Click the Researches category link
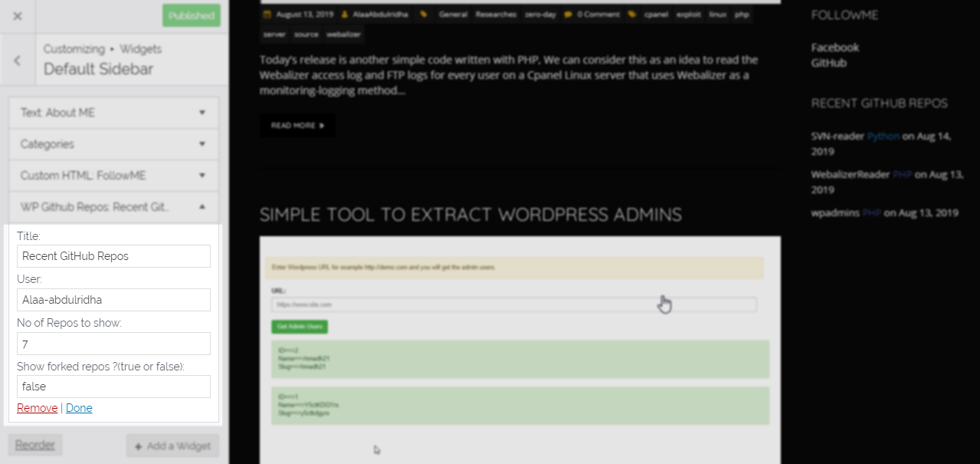The image size is (980, 464). click(x=496, y=15)
